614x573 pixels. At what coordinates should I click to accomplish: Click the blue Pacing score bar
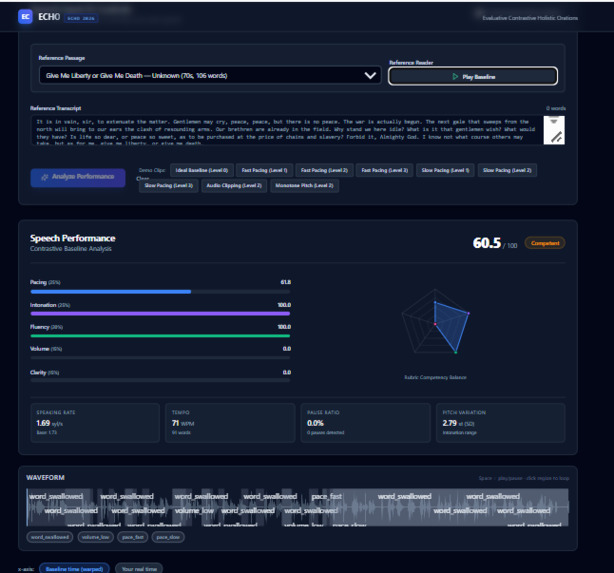coord(111,292)
